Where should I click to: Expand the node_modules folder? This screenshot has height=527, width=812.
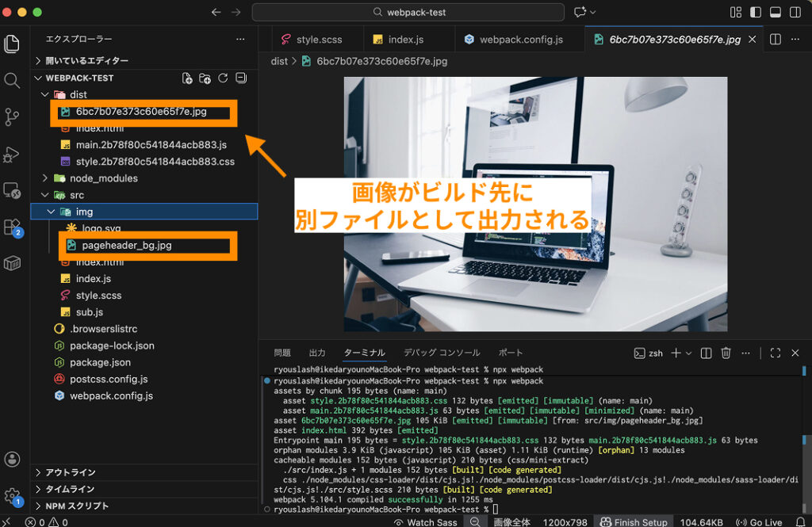(x=103, y=178)
